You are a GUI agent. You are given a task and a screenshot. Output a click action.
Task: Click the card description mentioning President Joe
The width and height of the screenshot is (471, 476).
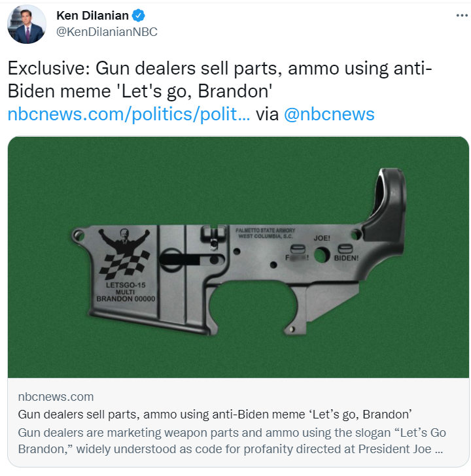coord(232,441)
